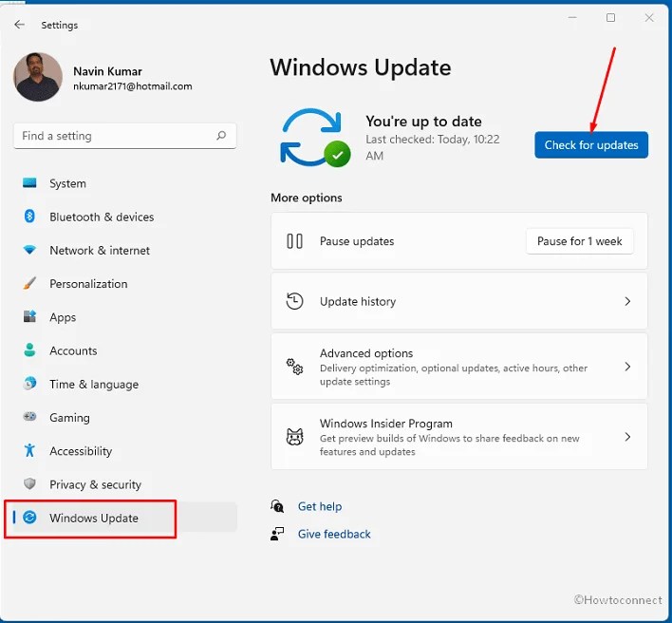This screenshot has width=672, height=623.
Task: Click the Find a setting search box
Action: coord(124,136)
